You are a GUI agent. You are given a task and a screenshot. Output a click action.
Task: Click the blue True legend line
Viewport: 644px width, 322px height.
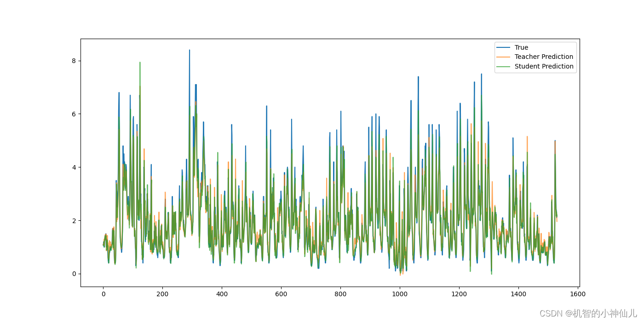click(x=504, y=47)
